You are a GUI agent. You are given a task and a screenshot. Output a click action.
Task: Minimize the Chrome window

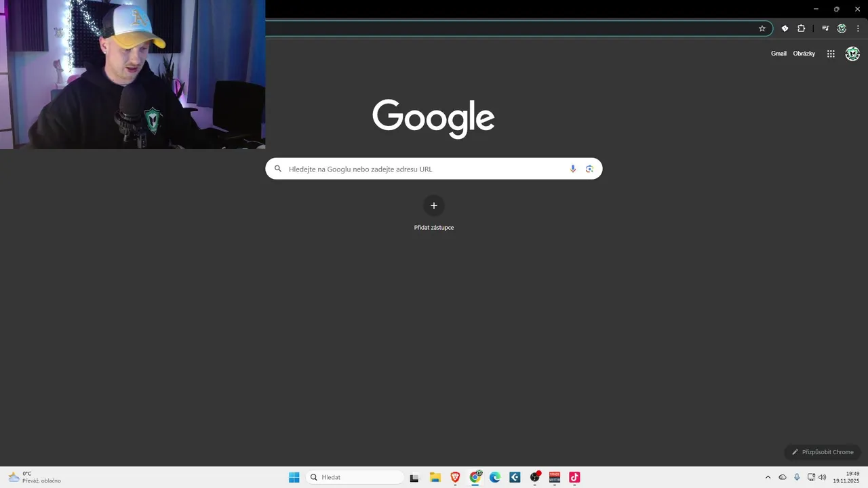(816, 9)
